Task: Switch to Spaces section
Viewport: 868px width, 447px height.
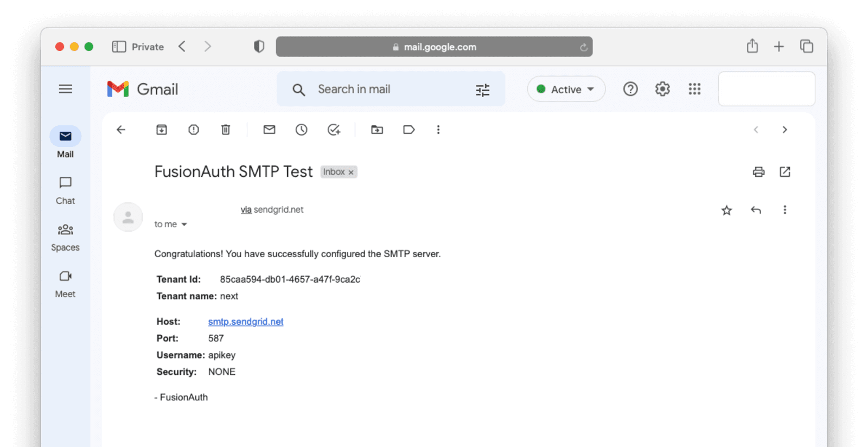Action: tap(65, 237)
